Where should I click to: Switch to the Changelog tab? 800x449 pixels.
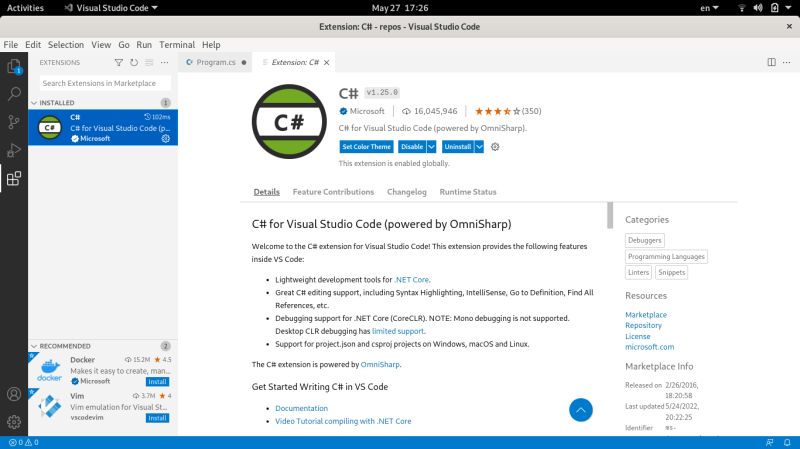click(x=407, y=192)
